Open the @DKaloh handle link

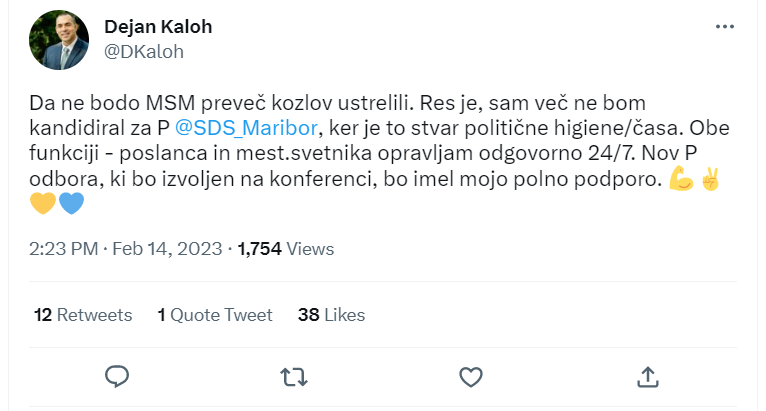coord(144,50)
